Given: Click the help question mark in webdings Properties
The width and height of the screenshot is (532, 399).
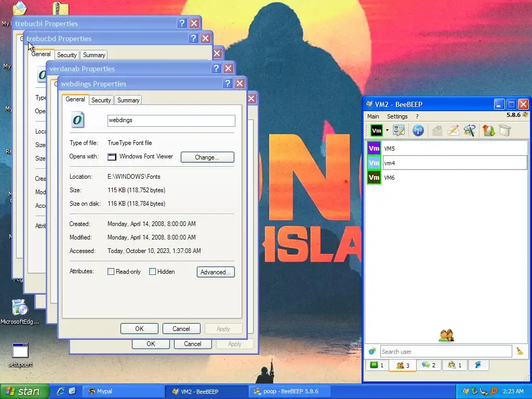Looking at the screenshot, I should (228, 84).
